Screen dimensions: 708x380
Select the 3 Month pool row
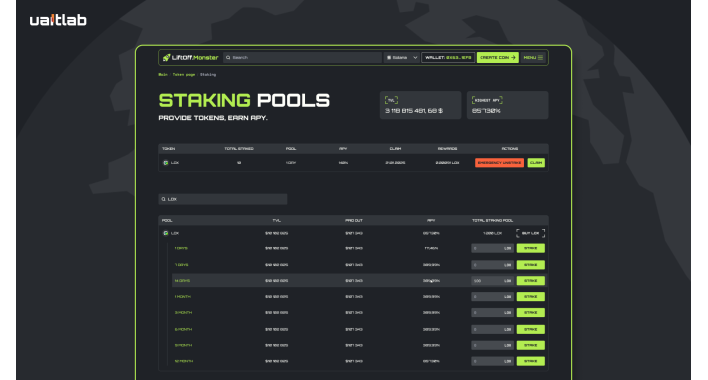[x=359, y=312]
